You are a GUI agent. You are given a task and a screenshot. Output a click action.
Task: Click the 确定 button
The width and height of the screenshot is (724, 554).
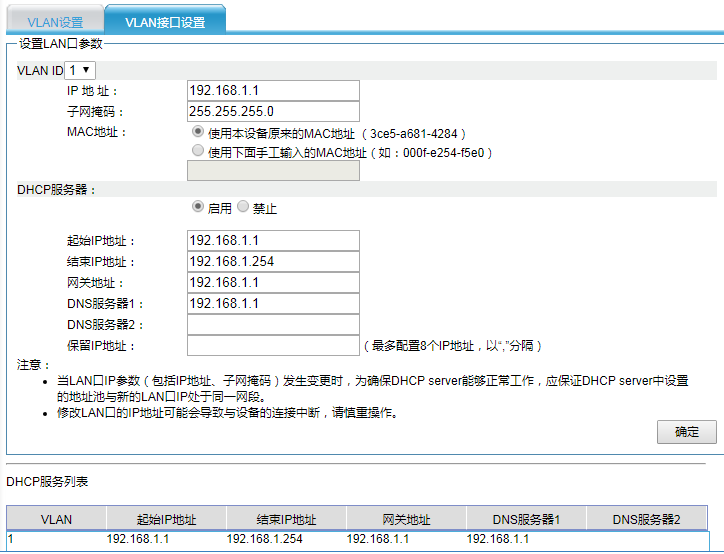tap(687, 432)
